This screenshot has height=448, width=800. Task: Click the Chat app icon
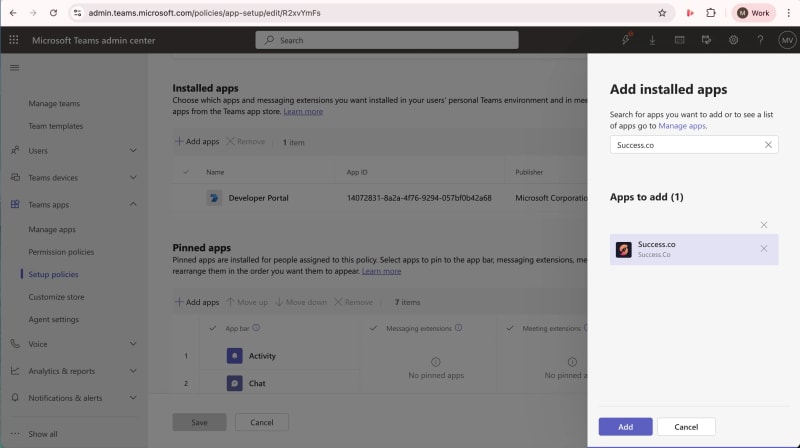(235, 383)
